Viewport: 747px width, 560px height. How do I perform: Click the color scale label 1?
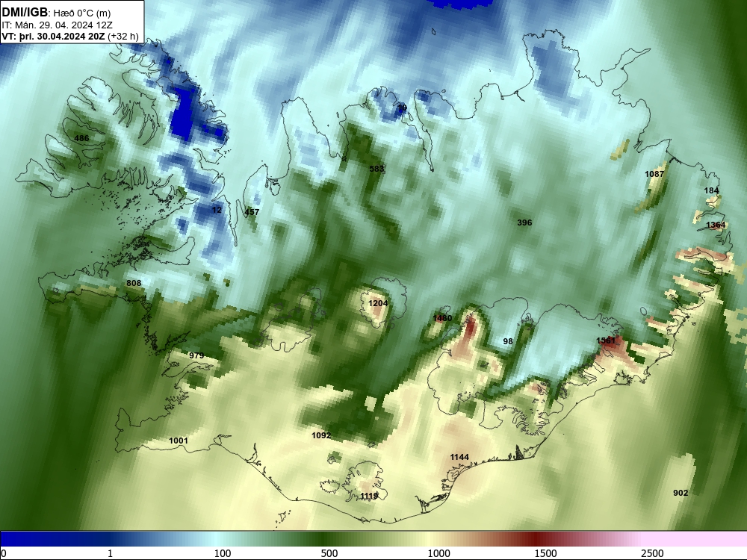click(x=110, y=553)
